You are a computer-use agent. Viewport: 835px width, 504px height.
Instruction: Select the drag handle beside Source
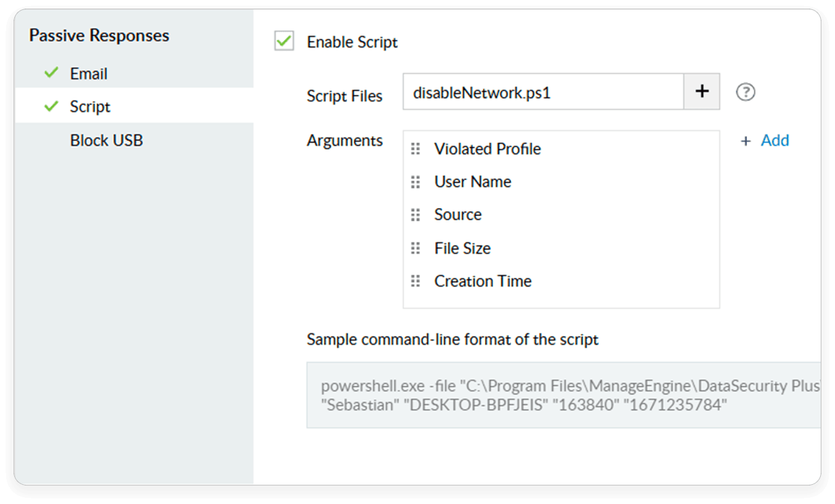tap(416, 215)
